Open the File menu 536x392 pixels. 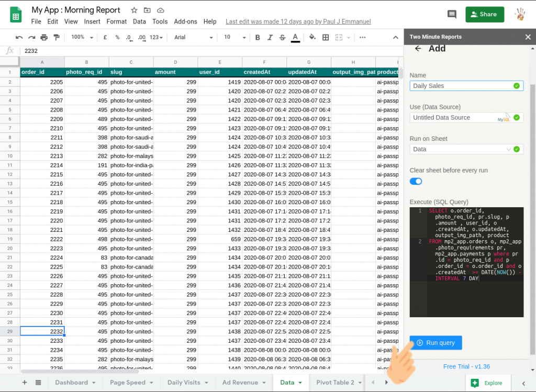coord(36,21)
